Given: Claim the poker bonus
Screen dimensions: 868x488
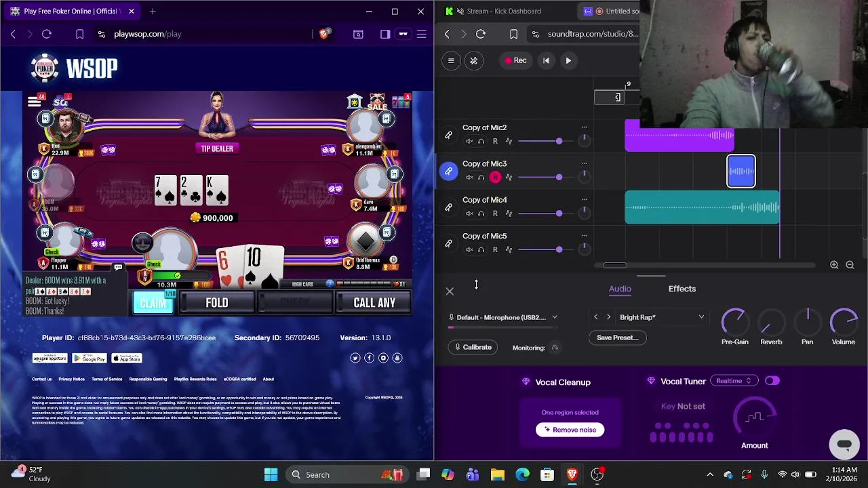Looking at the screenshot, I should click(x=153, y=303).
